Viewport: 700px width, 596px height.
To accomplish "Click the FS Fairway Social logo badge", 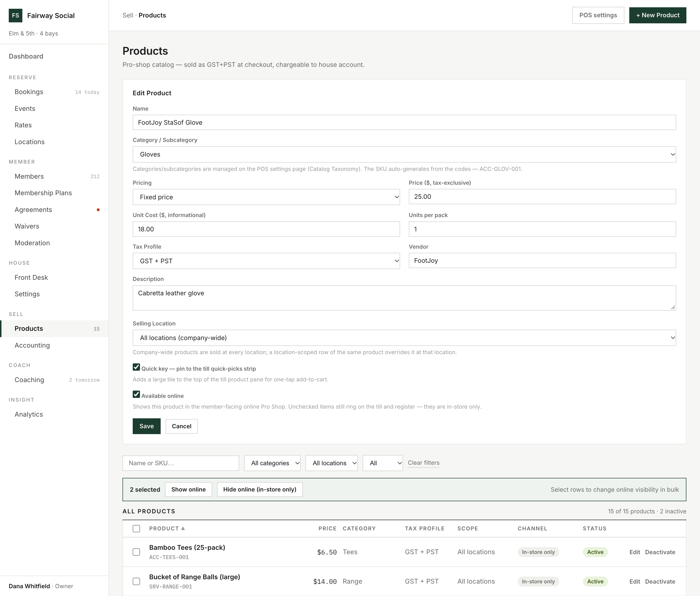I will click(x=16, y=16).
